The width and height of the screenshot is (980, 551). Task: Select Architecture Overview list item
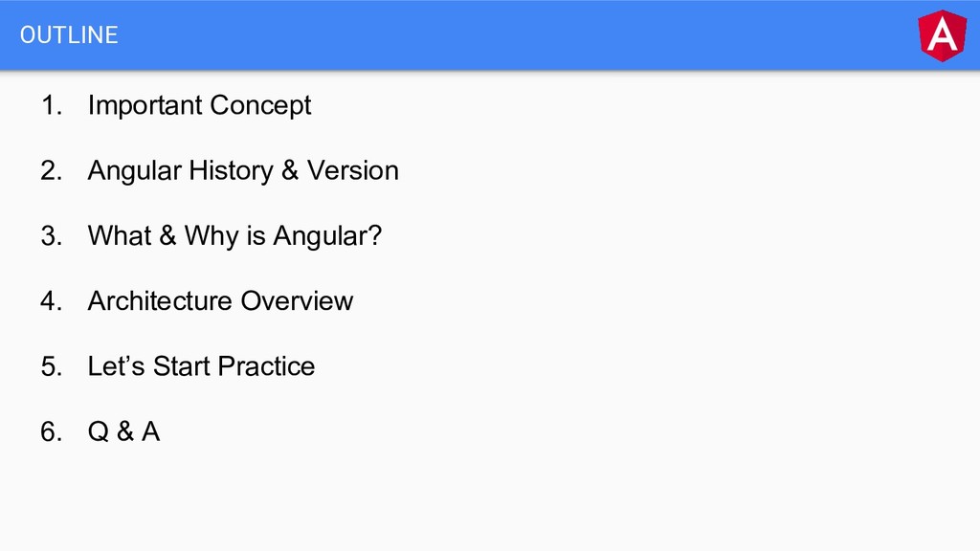[x=221, y=300]
